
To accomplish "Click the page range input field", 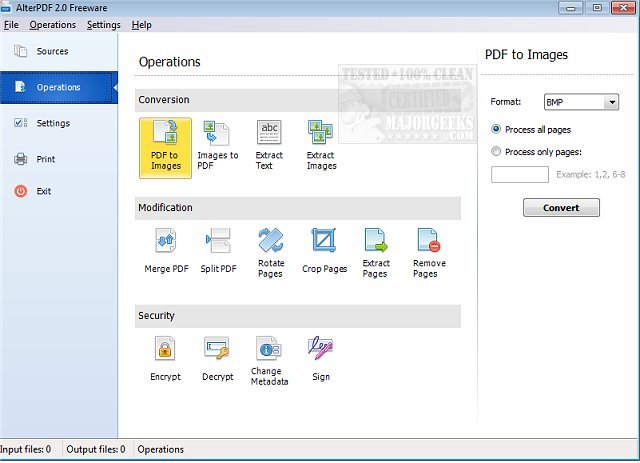I will tap(519, 175).
